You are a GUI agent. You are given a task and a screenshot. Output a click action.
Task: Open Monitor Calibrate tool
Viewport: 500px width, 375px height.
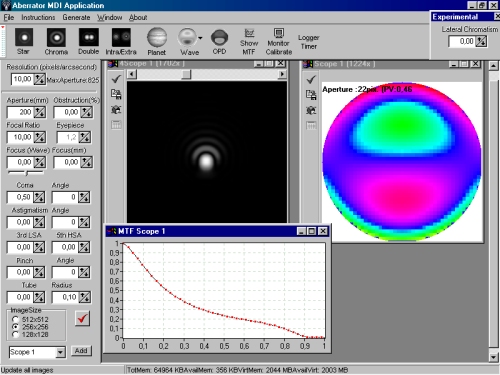click(279, 42)
